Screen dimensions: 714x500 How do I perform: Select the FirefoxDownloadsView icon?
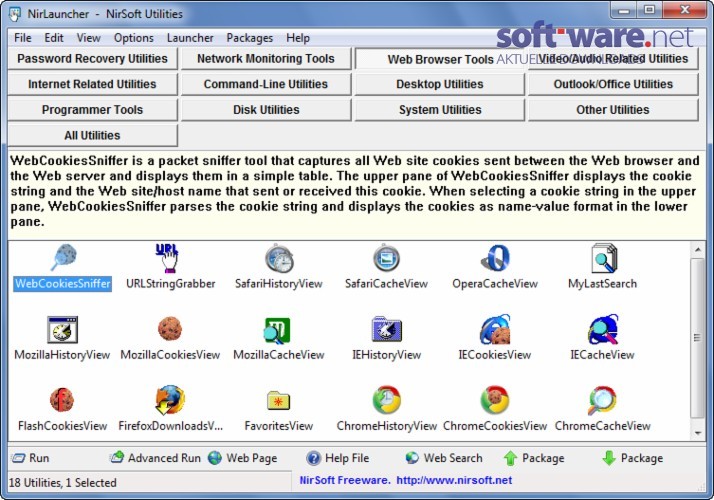[x=170, y=400]
